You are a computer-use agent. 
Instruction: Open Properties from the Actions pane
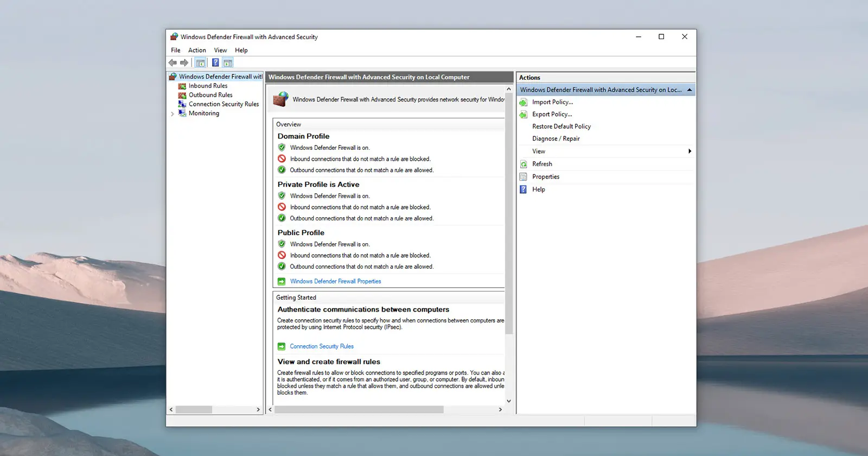(545, 177)
